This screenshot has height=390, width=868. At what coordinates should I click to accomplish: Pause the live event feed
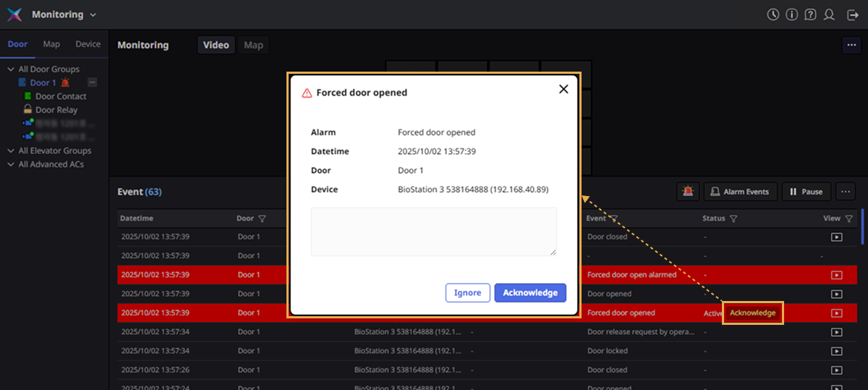coord(806,192)
